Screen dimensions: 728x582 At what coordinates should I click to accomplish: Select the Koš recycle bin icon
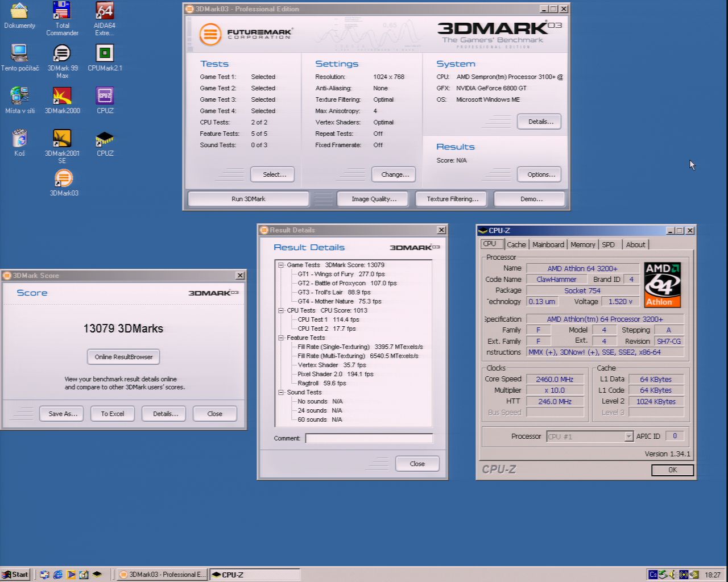(x=20, y=143)
